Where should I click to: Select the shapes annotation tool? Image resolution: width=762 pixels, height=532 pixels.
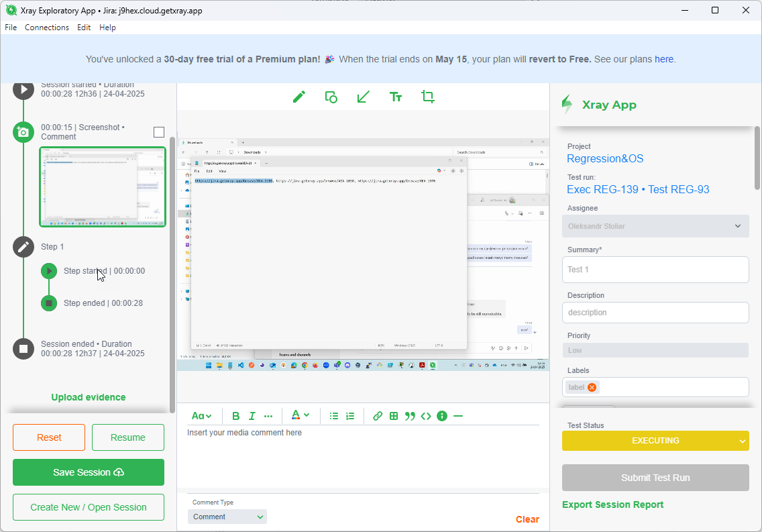coord(331,97)
